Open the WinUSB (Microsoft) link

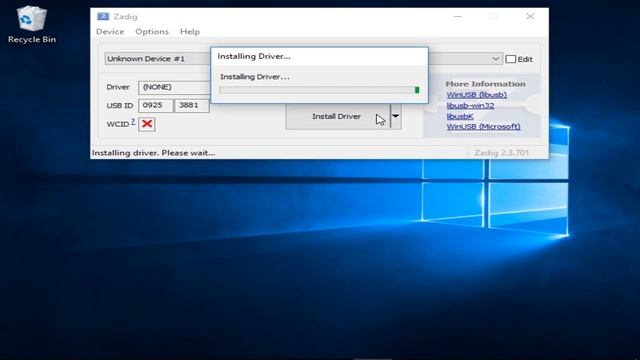pyautogui.click(x=483, y=127)
